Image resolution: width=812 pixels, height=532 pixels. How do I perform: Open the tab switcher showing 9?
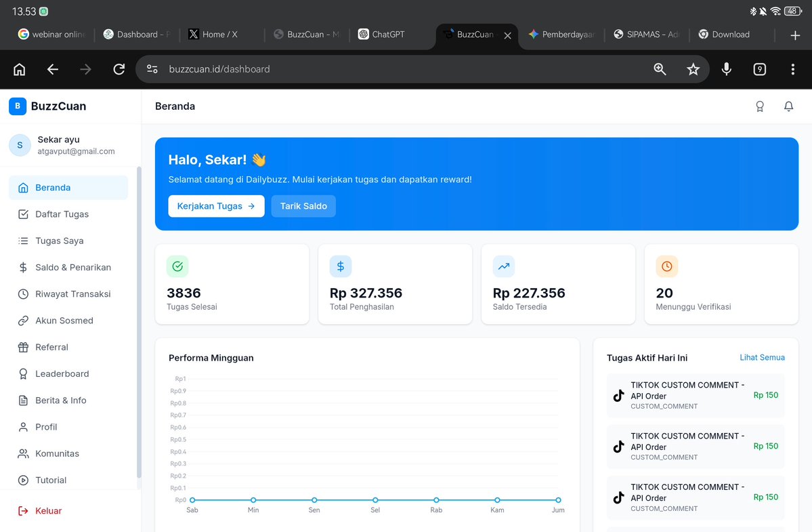(x=760, y=69)
